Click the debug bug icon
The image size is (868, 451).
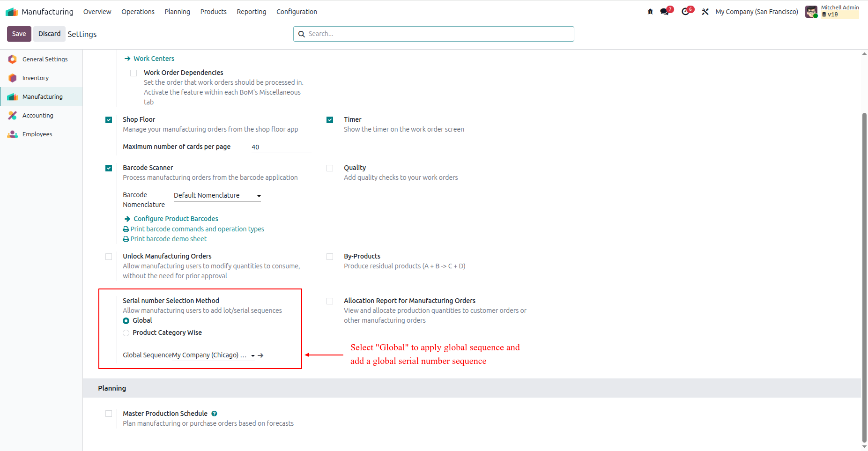pyautogui.click(x=650, y=12)
